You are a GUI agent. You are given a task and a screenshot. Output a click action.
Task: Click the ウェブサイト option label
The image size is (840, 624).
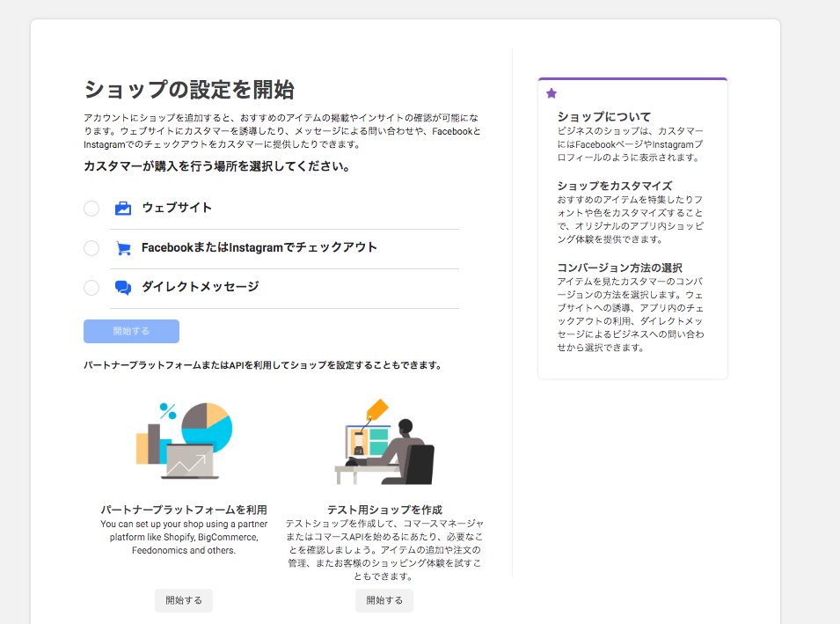(x=177, y=208)
